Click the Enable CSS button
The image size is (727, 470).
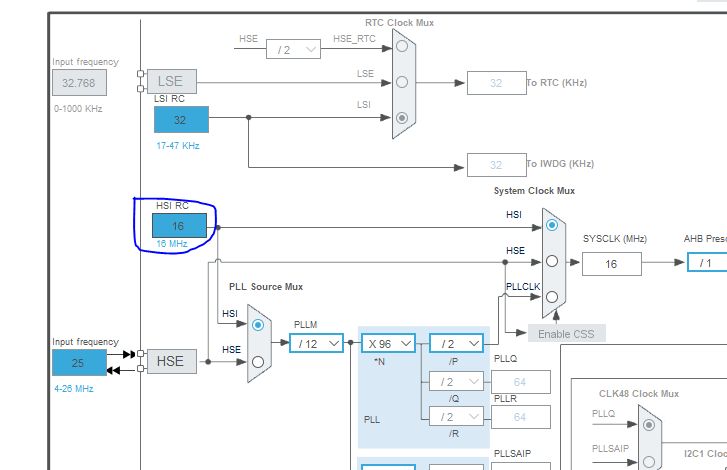[x=566, y=333]
